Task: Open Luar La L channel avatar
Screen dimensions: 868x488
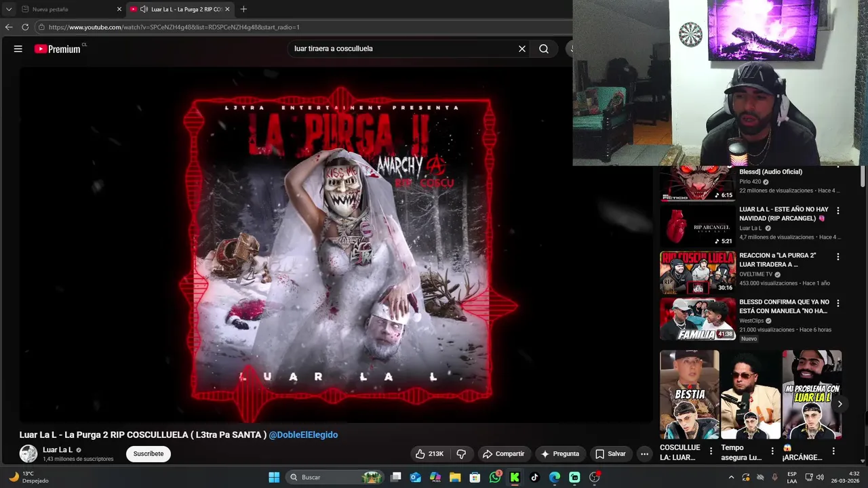Action: 28,453
